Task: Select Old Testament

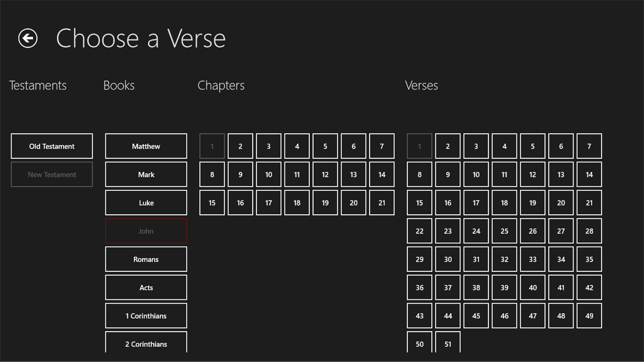Action: point(52,146)
